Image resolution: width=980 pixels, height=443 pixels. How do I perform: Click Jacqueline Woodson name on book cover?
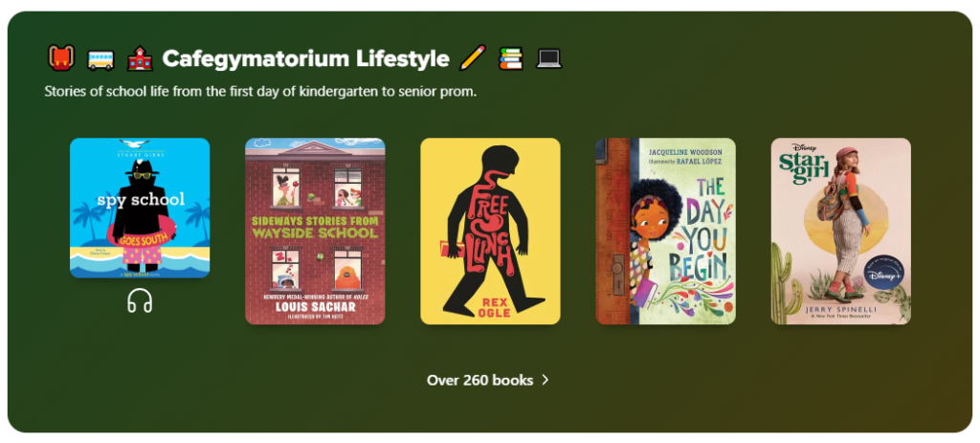pyautogui.click(x=685, y=152)
